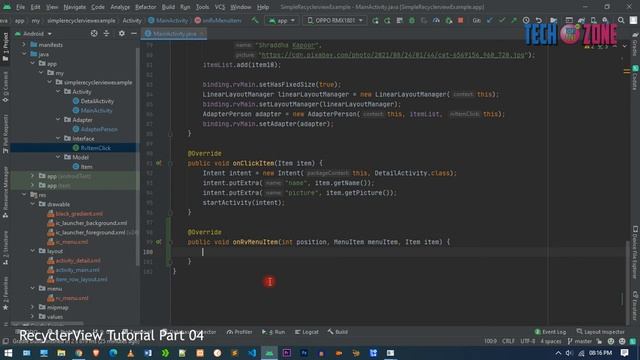Click the Apply Changes and Restart Activity icon
640x360 pixels.
pos(375,20)
